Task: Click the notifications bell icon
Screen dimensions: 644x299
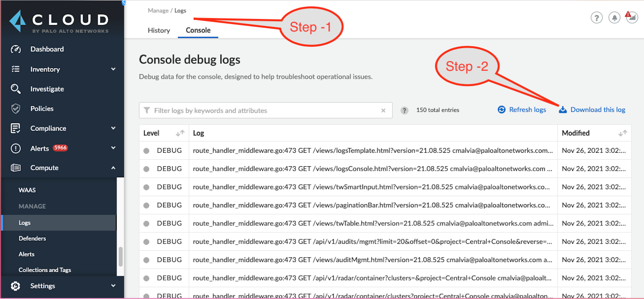Action: click(x=614, y=17)
